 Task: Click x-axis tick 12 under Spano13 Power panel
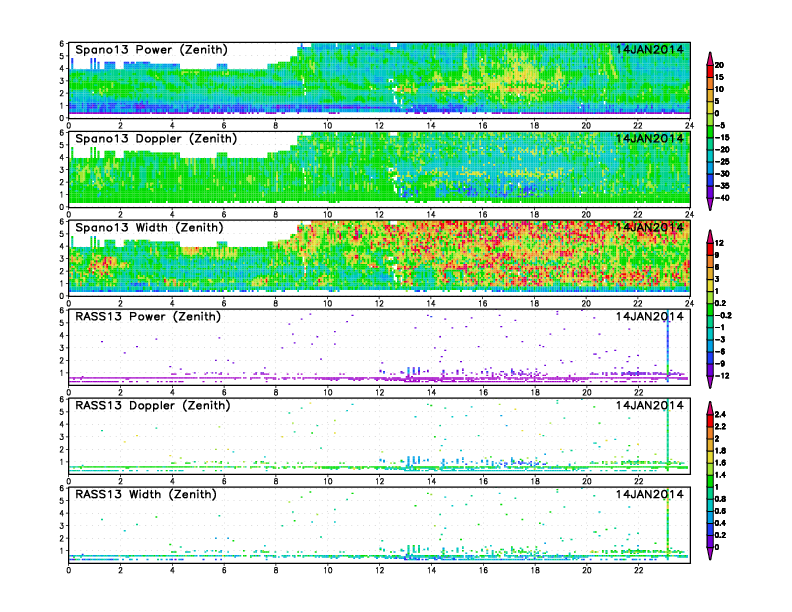pyautogui.click(x=379, y=126)
